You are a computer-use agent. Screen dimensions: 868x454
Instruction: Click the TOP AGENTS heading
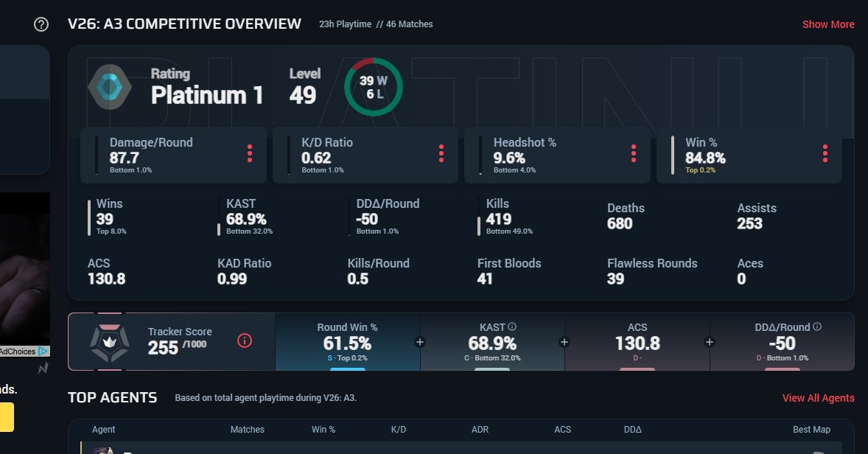[x=113, y=397]
